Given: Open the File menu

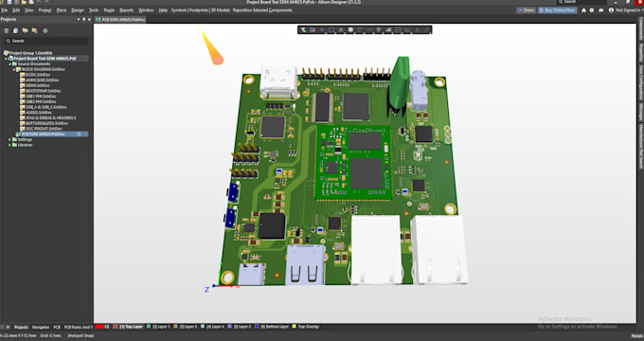Looking at the screenshot, I should tap(4, 10).
